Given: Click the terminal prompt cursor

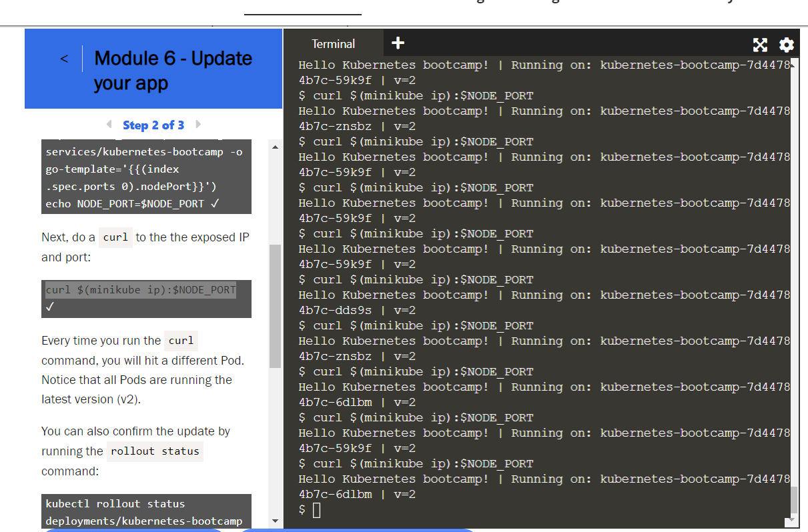Looking at the screenshot, I should point(317,510).
